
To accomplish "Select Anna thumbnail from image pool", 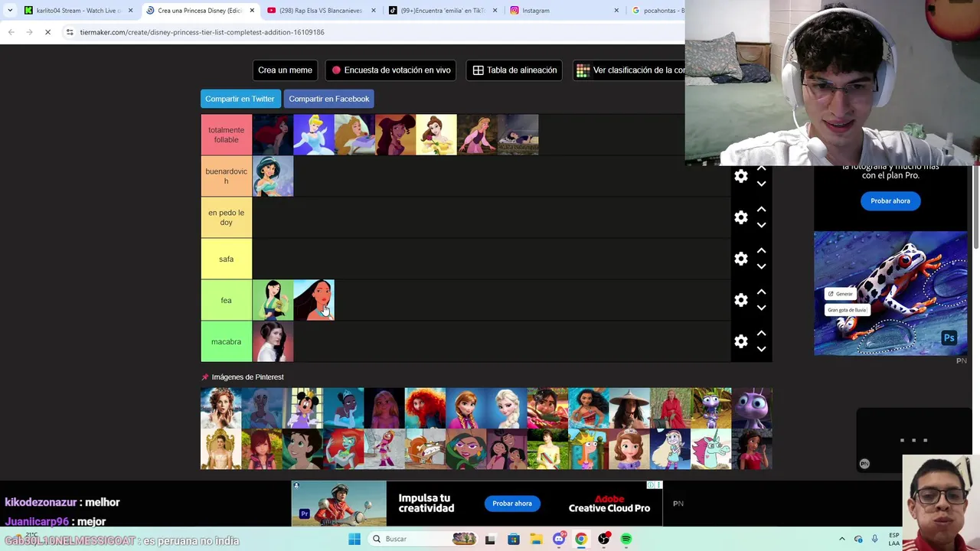I will click(465, 408).
